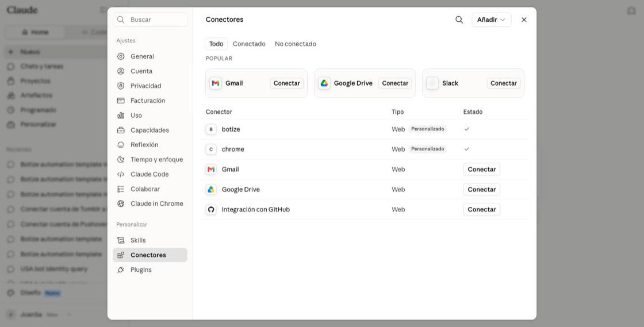The image size is (644, 327).
Task: Click the Claude Code brackets icon
Action: [121, 174]
